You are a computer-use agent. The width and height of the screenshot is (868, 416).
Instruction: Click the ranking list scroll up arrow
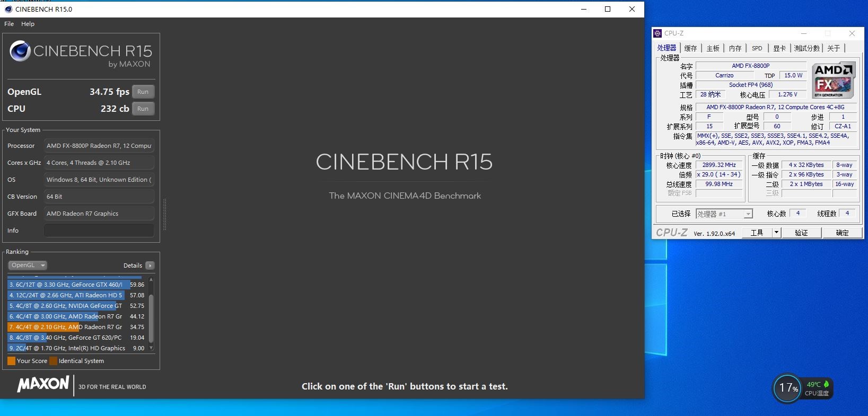point(151,279)
